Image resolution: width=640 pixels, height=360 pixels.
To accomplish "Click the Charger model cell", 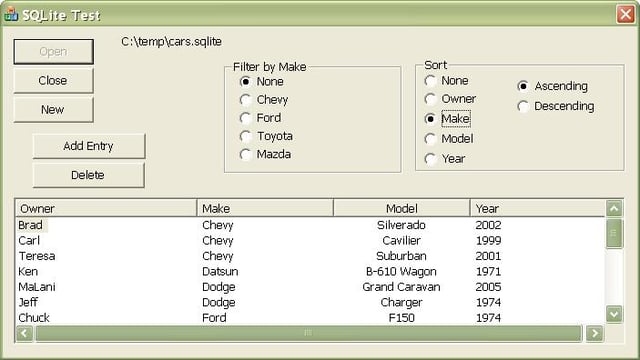I will pos(401,302).
